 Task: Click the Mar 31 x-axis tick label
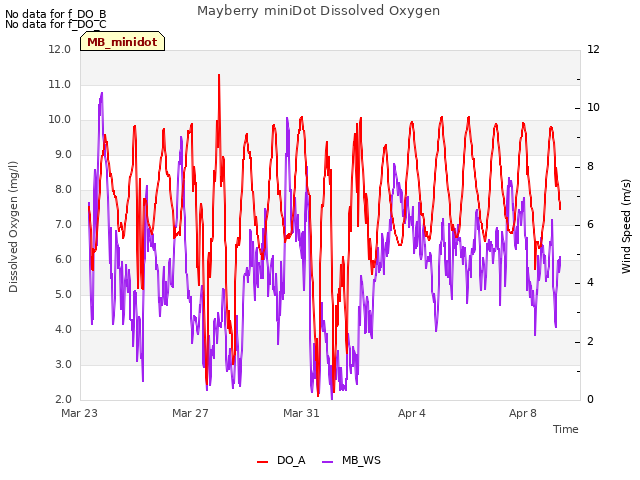(301, 413)
